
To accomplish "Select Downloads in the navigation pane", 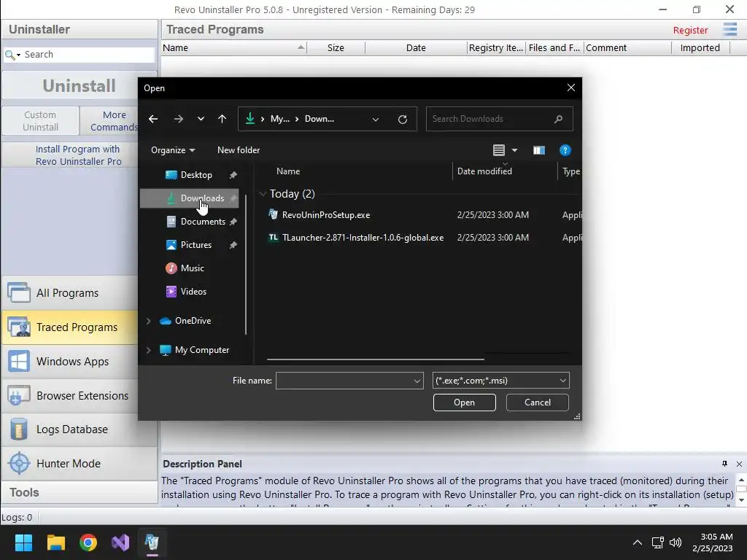I will (x=189, y=198).
